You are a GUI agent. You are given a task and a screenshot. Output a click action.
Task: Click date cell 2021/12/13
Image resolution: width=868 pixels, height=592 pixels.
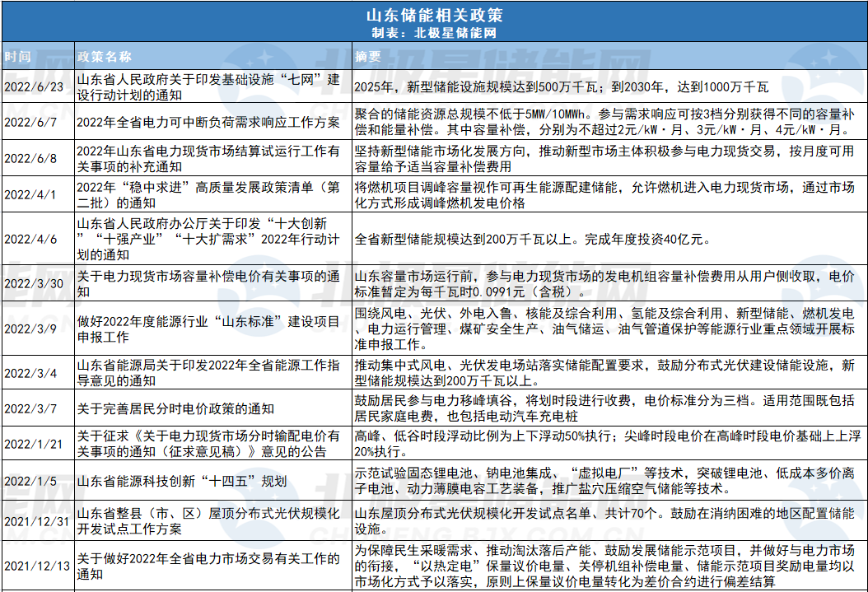point(37,566)
